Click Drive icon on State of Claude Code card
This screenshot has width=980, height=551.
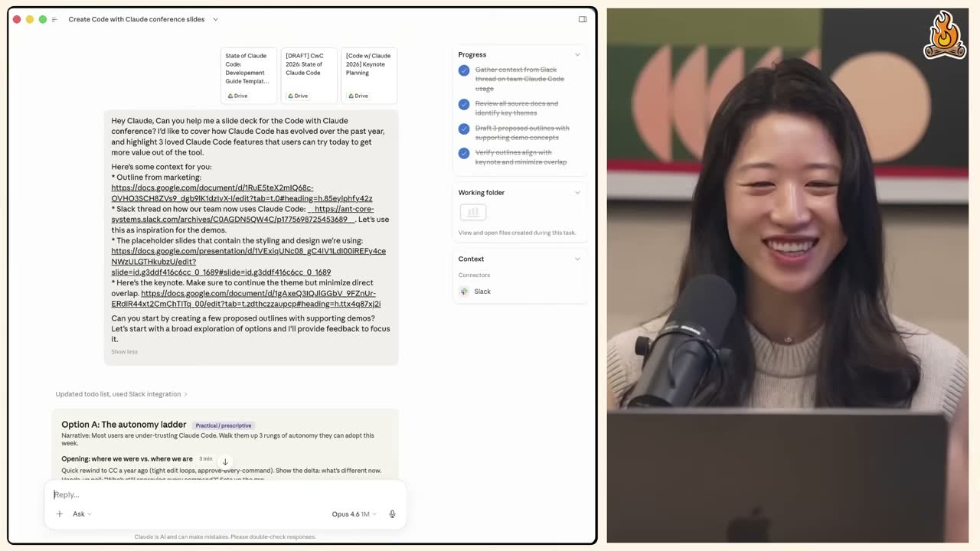click(x=230, y=96)
